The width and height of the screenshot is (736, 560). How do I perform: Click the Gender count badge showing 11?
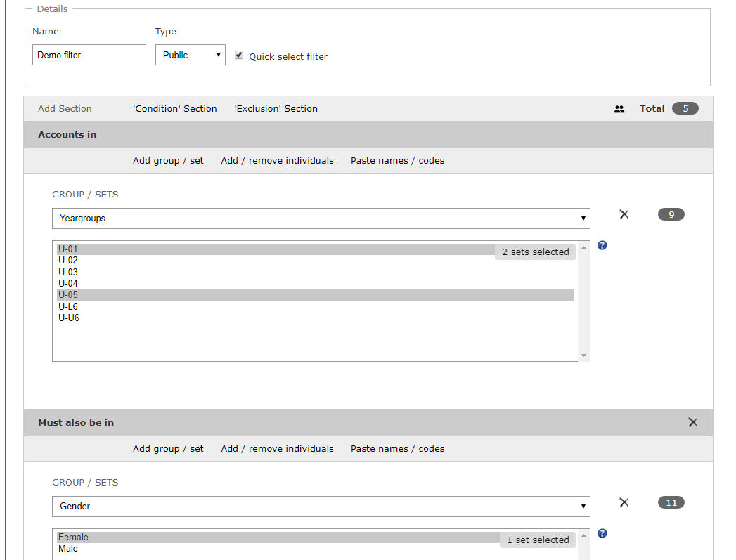(x=671, y=502)
